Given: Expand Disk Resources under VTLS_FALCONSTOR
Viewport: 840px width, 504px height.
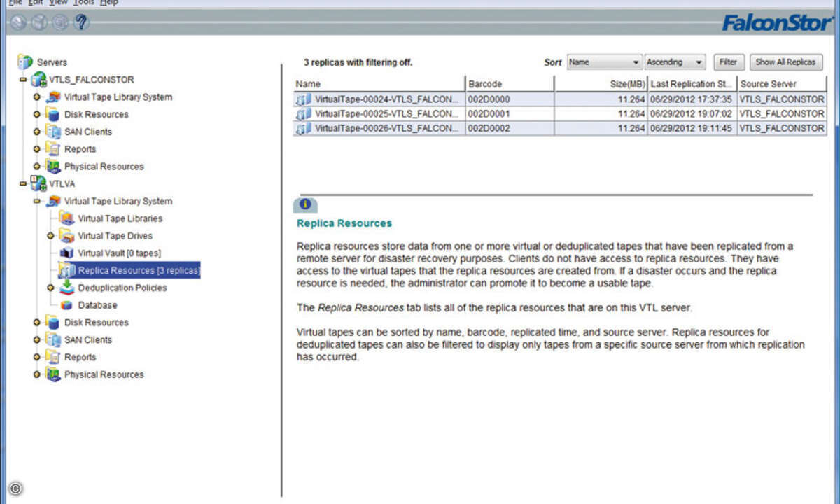Looking at the screenshot, I should click(37, 114).
